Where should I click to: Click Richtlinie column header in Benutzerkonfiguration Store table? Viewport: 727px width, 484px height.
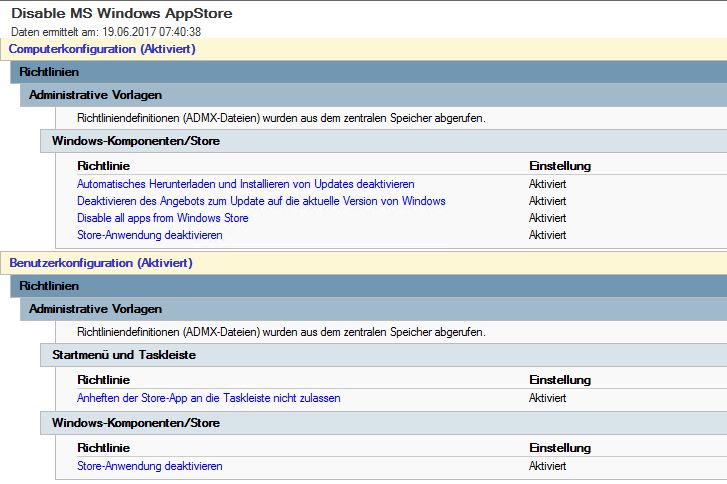[x=103, y=448]
